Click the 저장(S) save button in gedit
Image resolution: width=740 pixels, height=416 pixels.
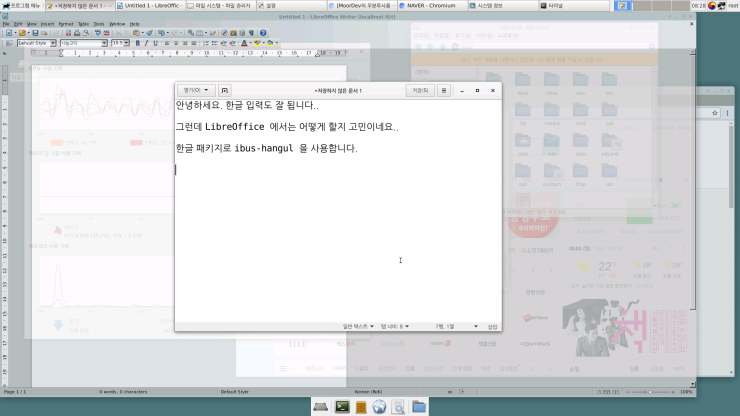[420, 90]
